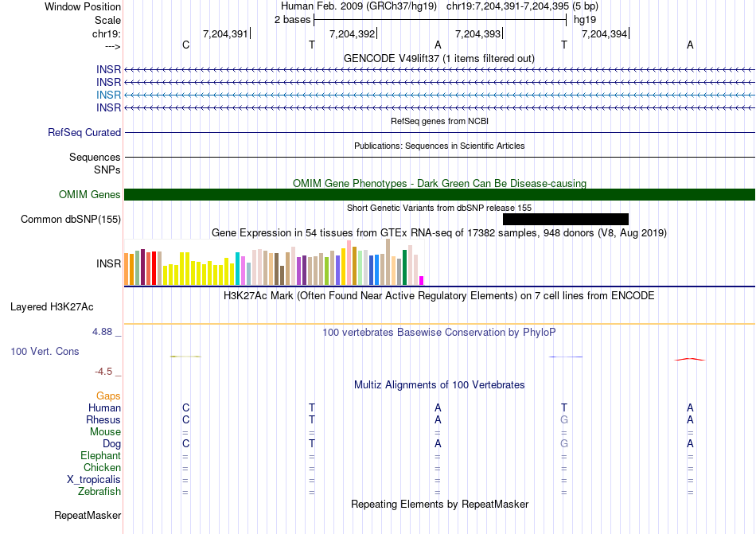756x534 pixels.
Task: Click base C in the reference sequence row
Action: (185, 45)
